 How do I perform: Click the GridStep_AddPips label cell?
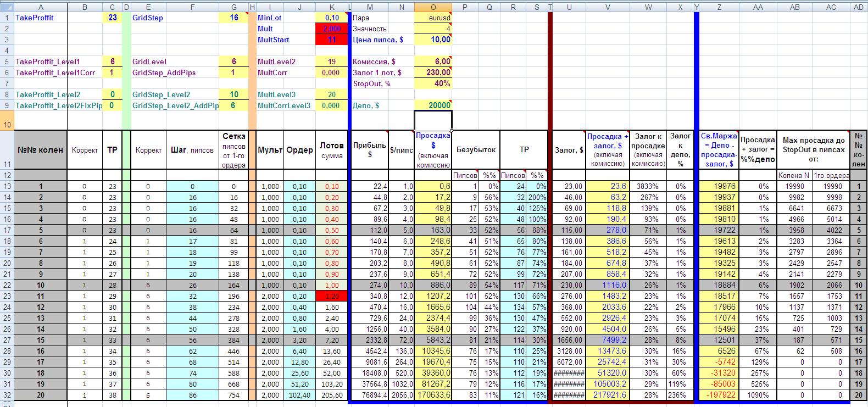tap(175, 73)
